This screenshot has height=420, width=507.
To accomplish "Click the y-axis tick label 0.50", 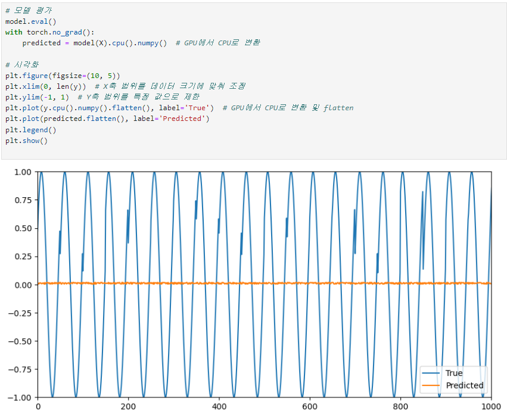I will click(x=23, y=228).
